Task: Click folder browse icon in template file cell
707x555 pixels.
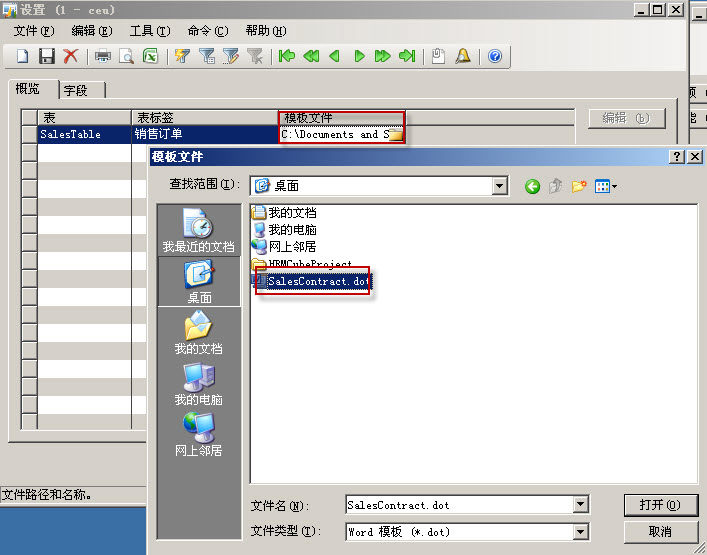Action: (395, 134)
